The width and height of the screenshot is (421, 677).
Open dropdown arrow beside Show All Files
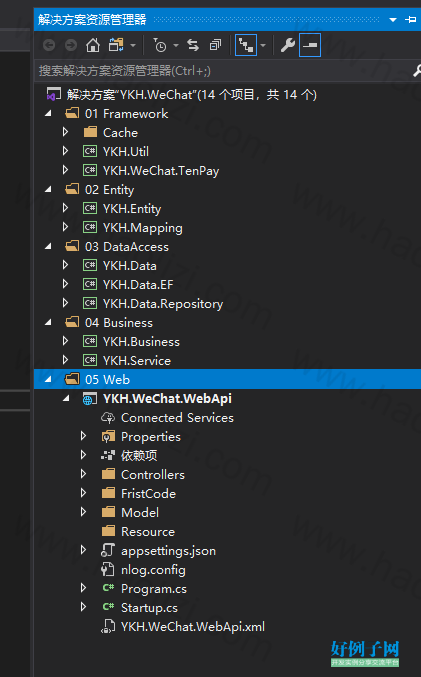coord(263,45)
